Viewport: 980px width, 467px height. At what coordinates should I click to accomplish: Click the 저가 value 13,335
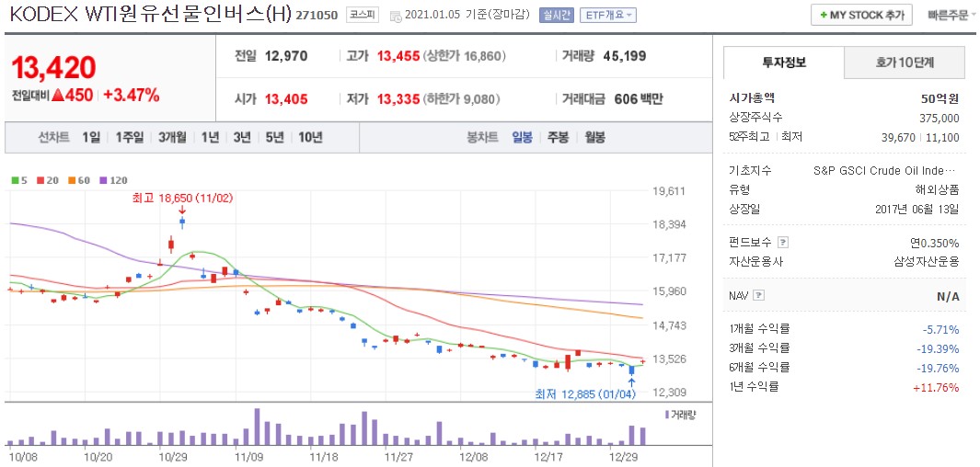pyautogui.click(x=398, y=98)
